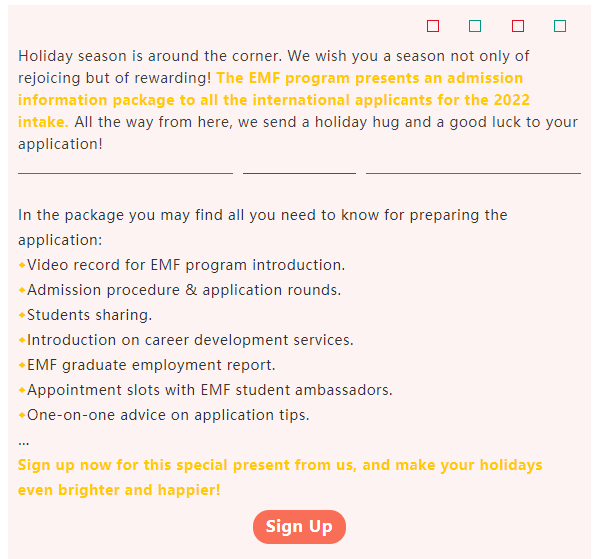Click diamond bullet beside EMF graduate employment report
600x559 pixels.
pos(22,366)
